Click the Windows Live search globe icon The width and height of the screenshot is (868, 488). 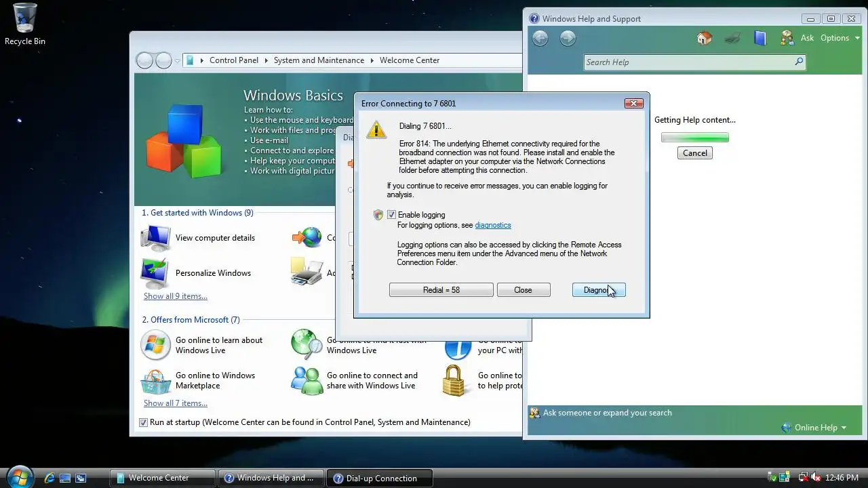[307, 345]
